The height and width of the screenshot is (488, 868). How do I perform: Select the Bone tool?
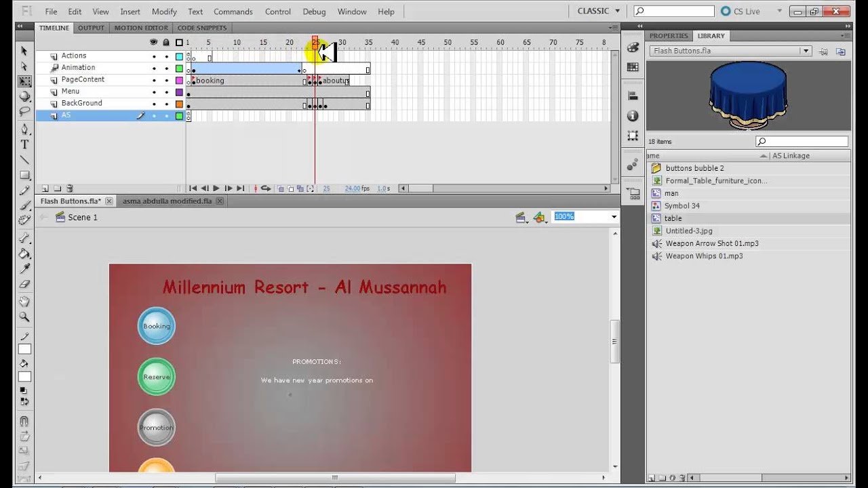24,238
